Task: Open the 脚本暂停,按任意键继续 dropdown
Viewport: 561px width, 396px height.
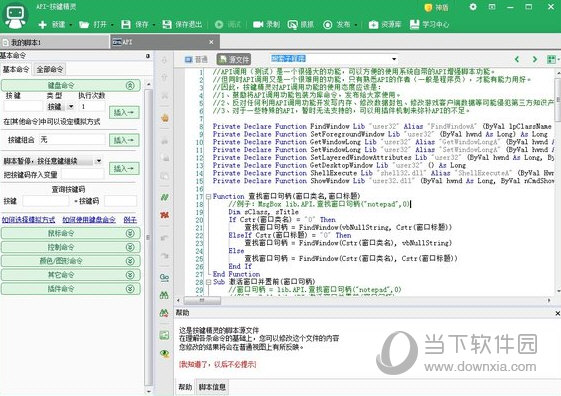Action: point(98,161)
